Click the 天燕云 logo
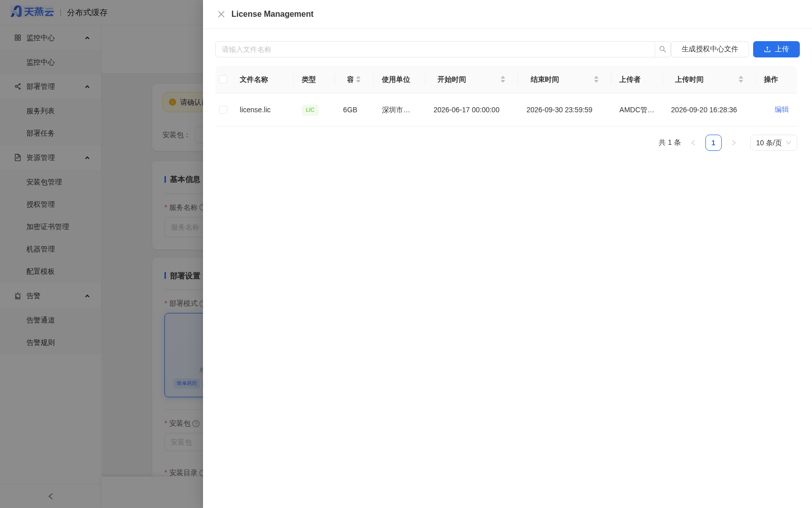Viewport: 812px width, 508px height. click(32, 12)
